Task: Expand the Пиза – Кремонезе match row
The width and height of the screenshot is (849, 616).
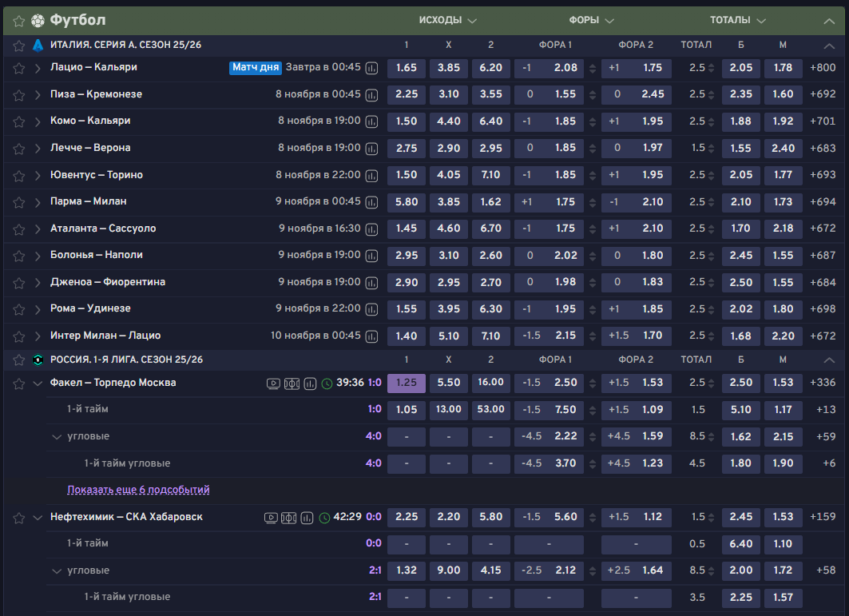Action: 38,95
